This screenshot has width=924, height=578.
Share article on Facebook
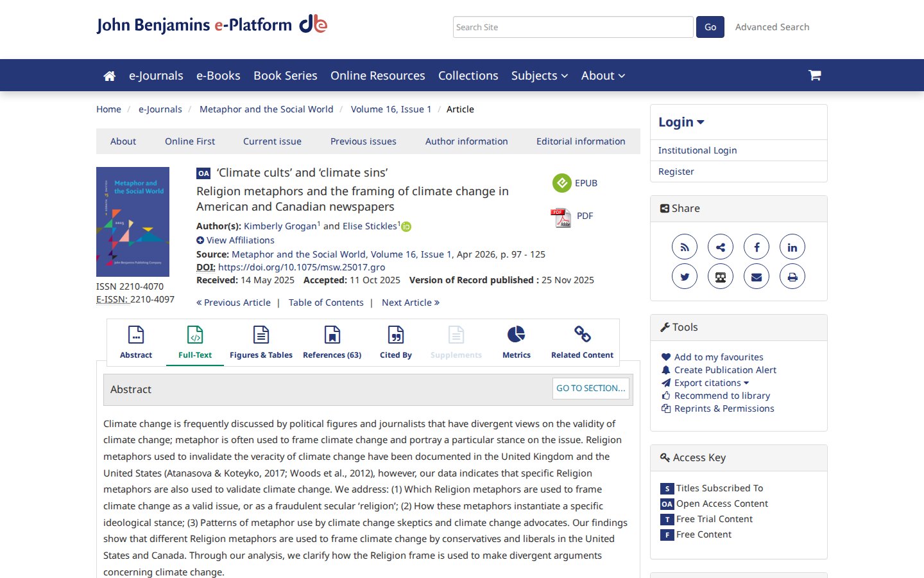[757, 247]
